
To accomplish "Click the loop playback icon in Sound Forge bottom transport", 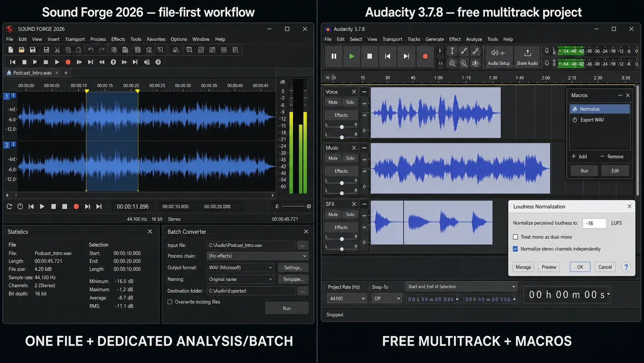I will pos(9,207).
